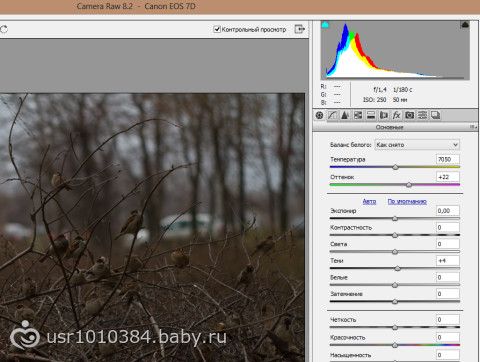The height and width of the screenshot is (362, 480).
Task: Click the Затемнение blacks slider handle
Action: (x=395, y=302)
